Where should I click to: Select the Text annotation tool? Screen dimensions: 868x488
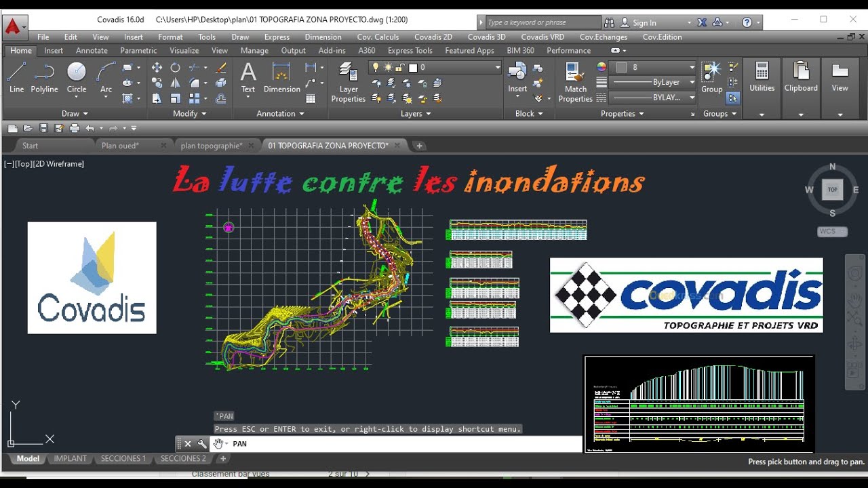pyautogui.click(x=248, y=77)
